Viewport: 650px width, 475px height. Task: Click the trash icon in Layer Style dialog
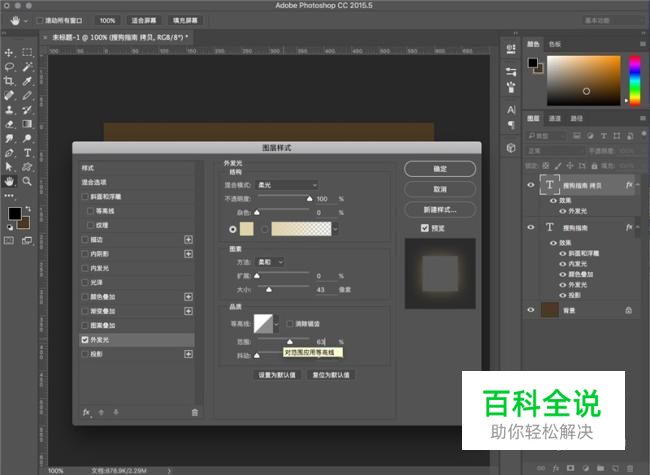point(195,412)
